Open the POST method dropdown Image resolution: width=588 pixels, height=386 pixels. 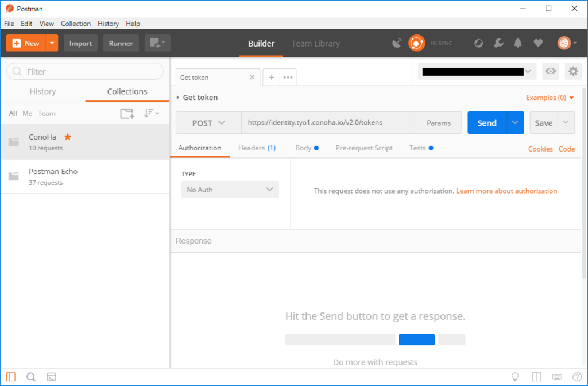pyautogui.click(x=208, y=123)
